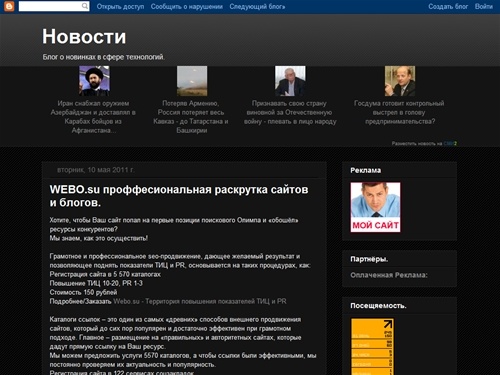Select subtitle Блог о новинках в сфере технологий

[x=103, y=57]
